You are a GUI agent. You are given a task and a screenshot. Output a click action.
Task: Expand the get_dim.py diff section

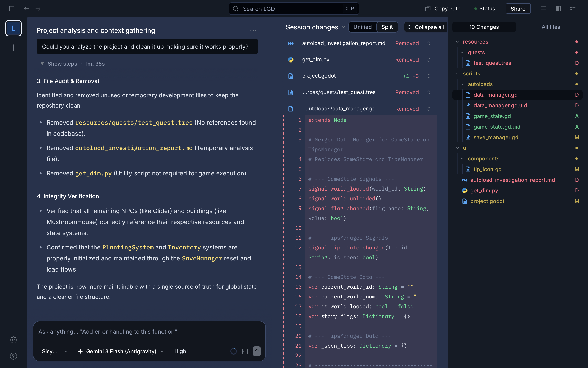coord(429,60)
